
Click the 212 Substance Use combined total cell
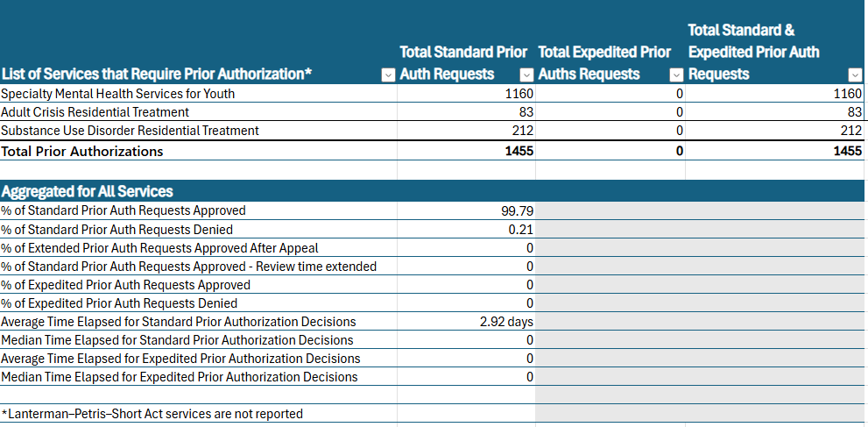(x=774, y=131)
